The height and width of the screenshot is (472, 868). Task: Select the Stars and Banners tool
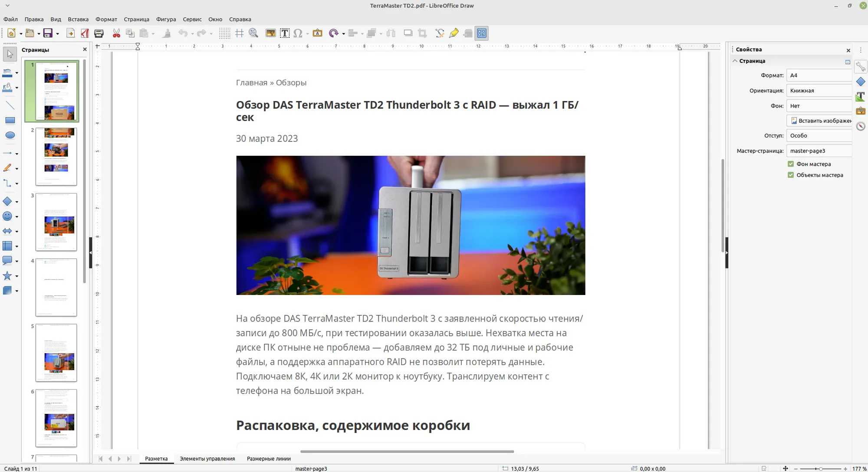click(x=7, y=276)
